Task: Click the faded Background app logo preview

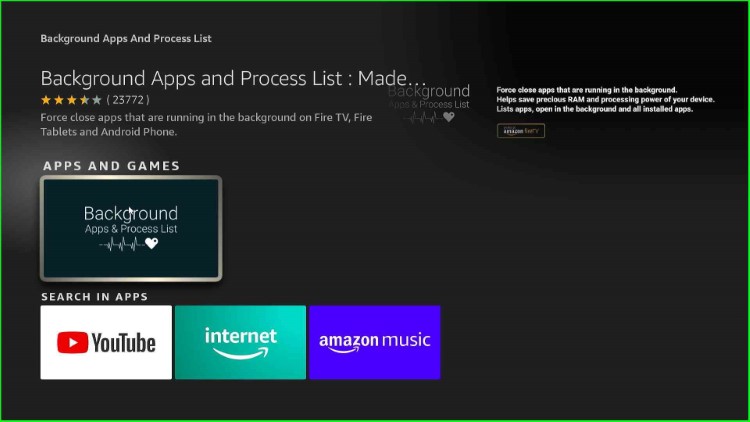Action: [x=429, y=104]
